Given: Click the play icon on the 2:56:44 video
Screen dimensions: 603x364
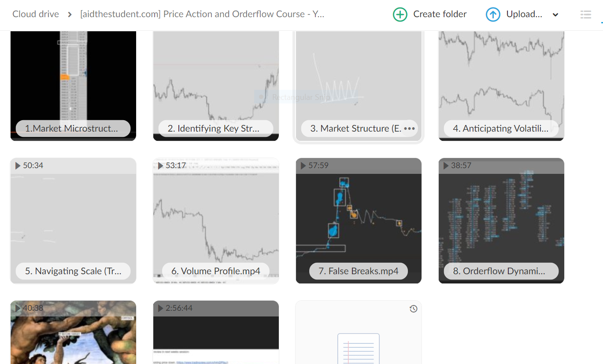Looking at the screenshot, I should pos(160,308).
